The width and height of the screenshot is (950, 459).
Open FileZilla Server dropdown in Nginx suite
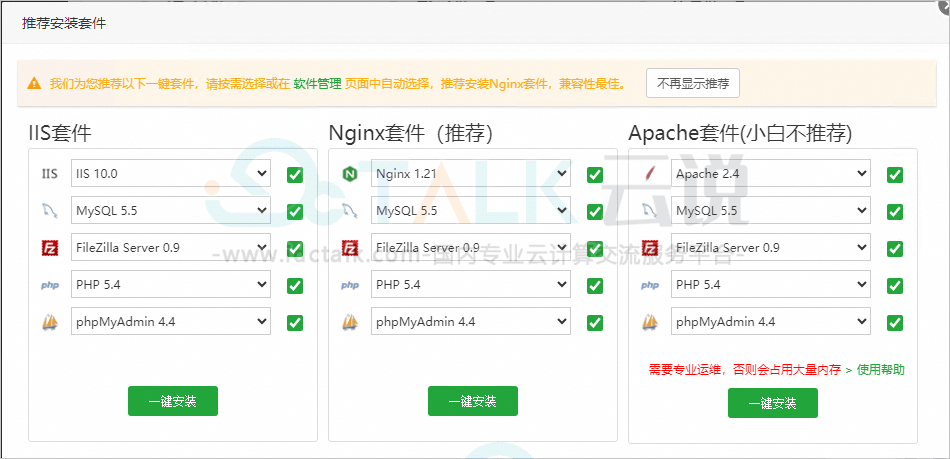[x=471, y=247]
